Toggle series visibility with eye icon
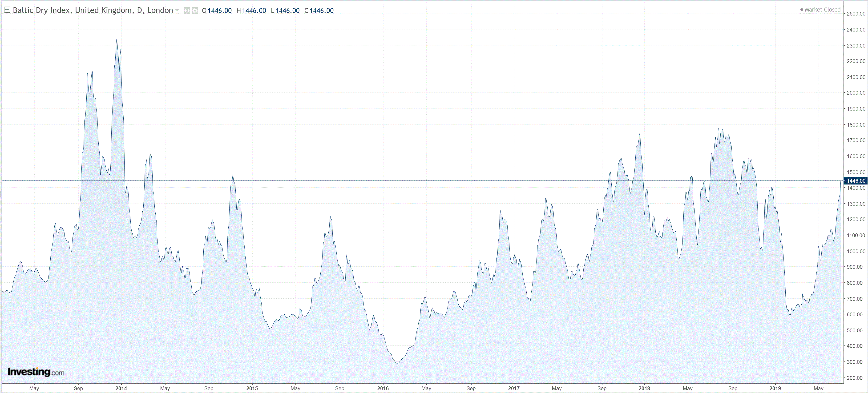 tap(187, 11)
